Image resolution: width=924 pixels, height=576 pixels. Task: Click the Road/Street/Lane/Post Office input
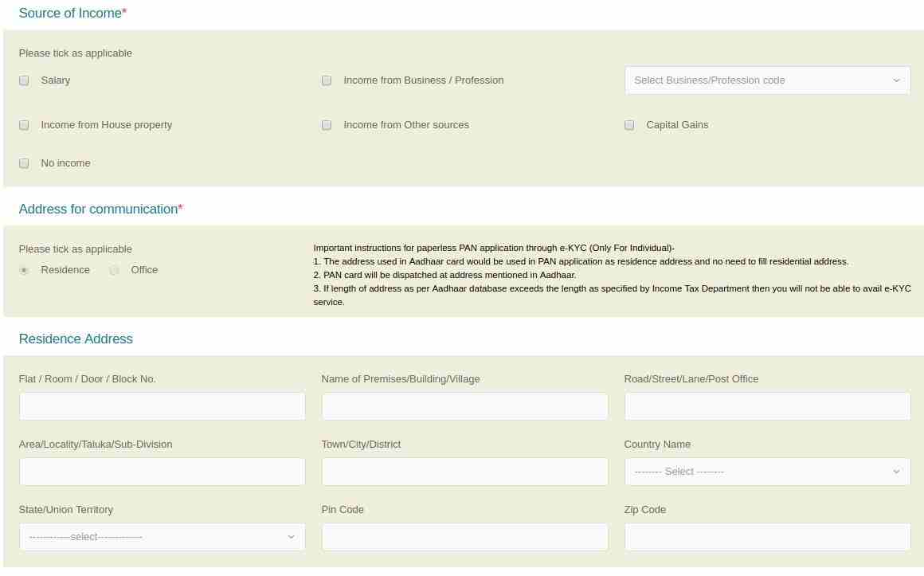tap(766, 406)
